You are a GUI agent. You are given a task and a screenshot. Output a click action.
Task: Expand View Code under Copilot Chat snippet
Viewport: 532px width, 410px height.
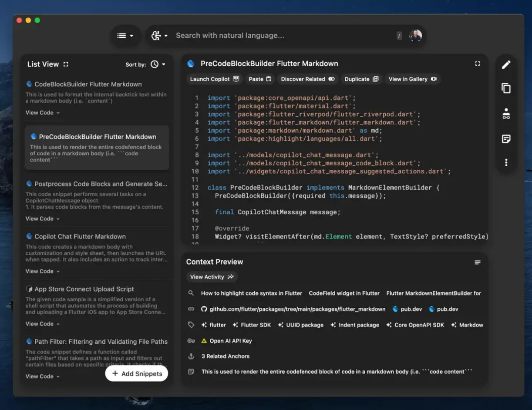tap(42, 271)
